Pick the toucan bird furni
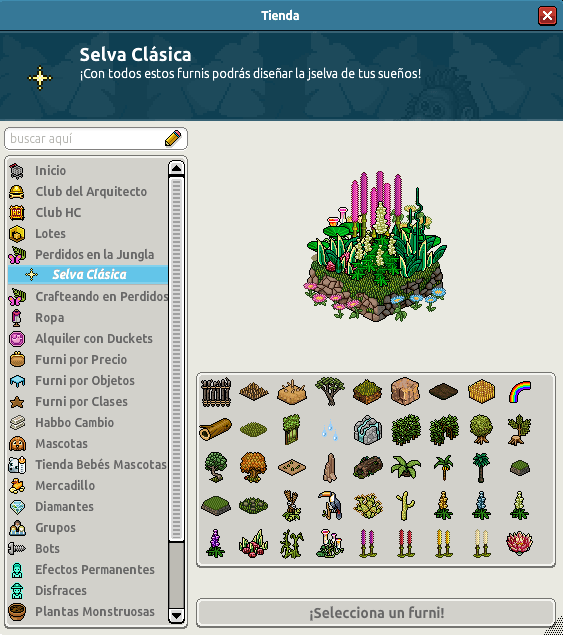 pyautogui.click(x=330, y=505)
